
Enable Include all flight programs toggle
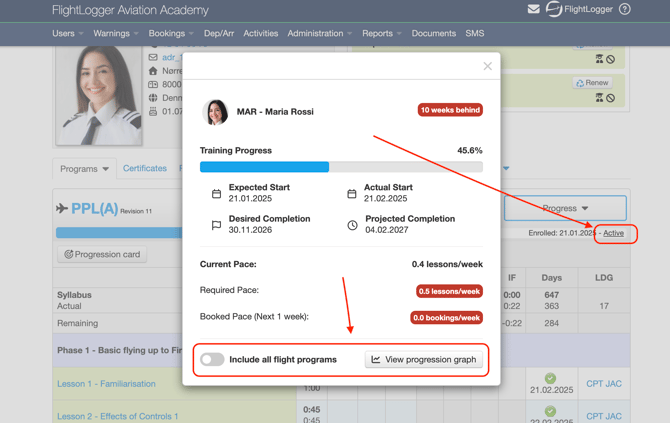pyautogui.click(x=212, y=359)
